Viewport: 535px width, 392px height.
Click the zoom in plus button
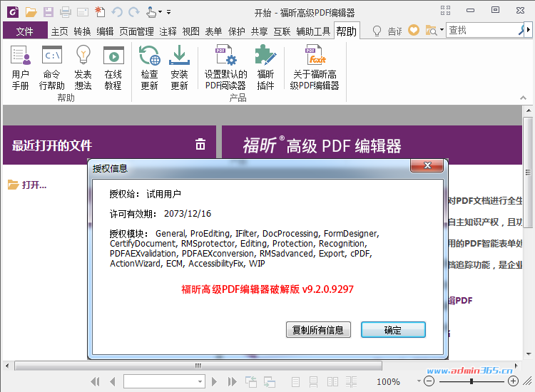click(513, 381)
